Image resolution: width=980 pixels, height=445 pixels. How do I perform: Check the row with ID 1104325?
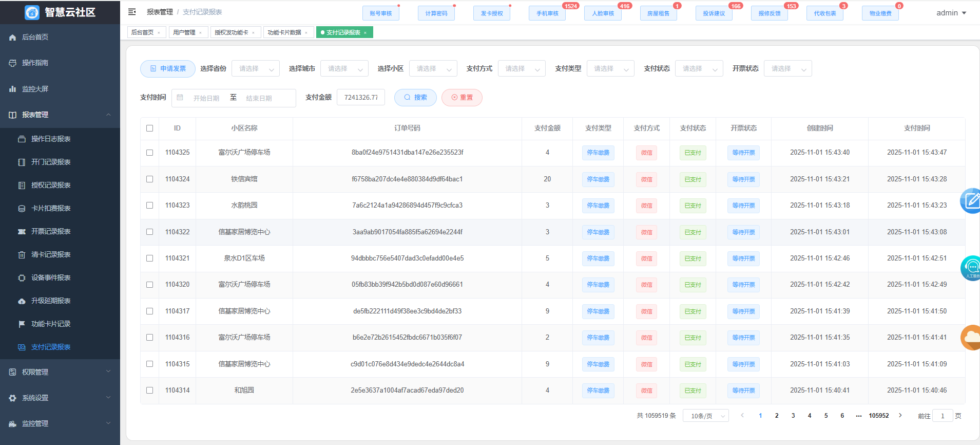[x=149, y=153]
